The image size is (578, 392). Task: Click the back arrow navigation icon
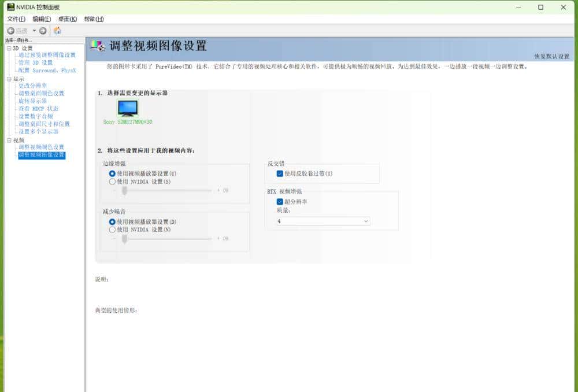click(x=11, y=31)
